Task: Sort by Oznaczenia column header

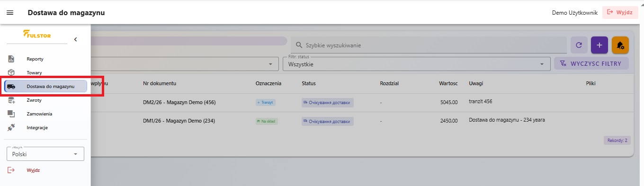Action: [x=268, y=83]
